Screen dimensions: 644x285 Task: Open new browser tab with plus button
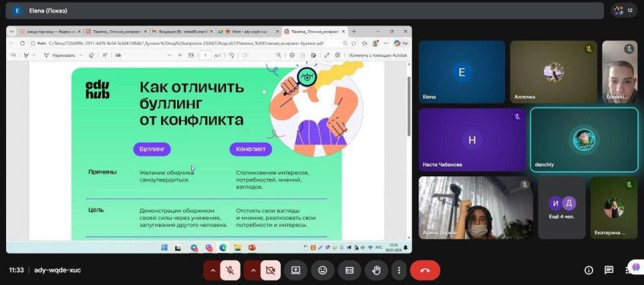point(354,32)
